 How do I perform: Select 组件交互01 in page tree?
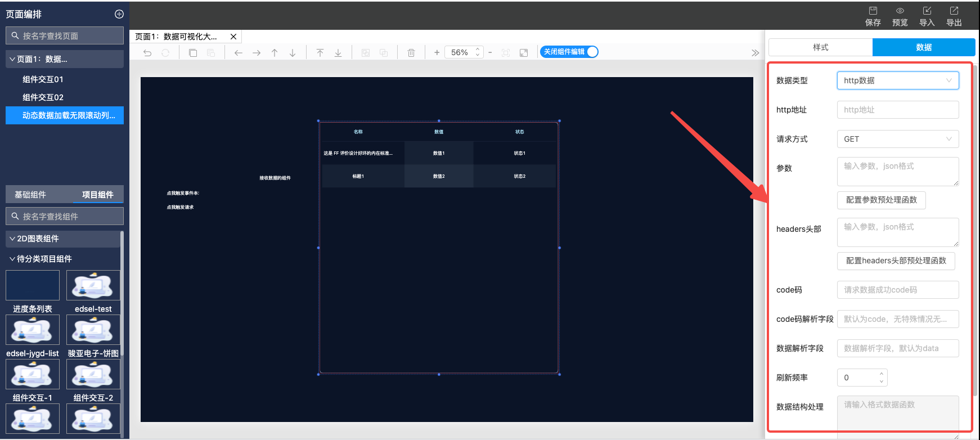43,79
